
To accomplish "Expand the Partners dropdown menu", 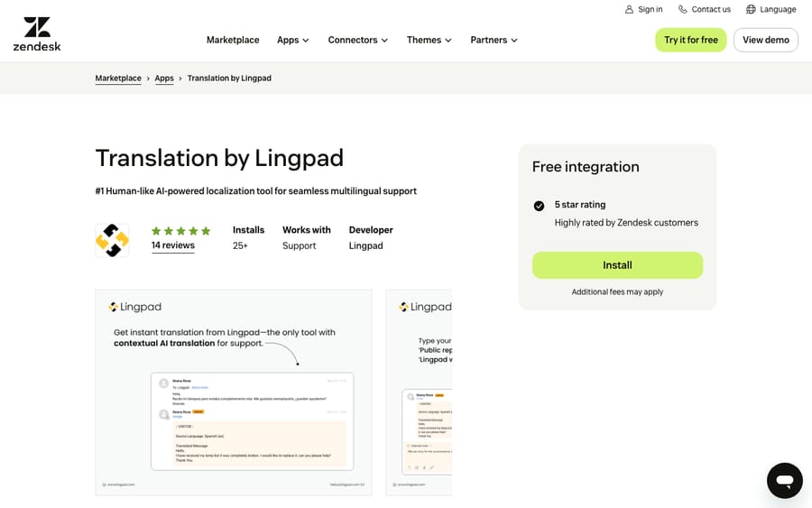I will click(494, 40).
